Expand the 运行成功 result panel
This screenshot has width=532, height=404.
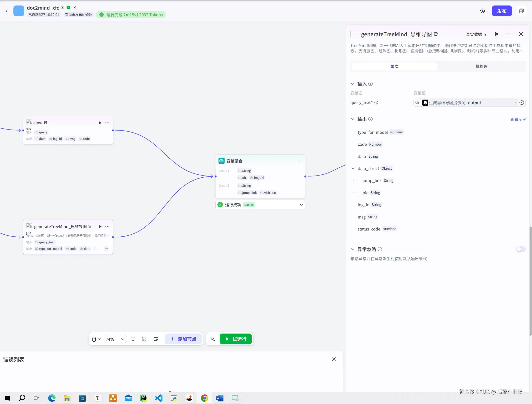click(x=301, y=205)
